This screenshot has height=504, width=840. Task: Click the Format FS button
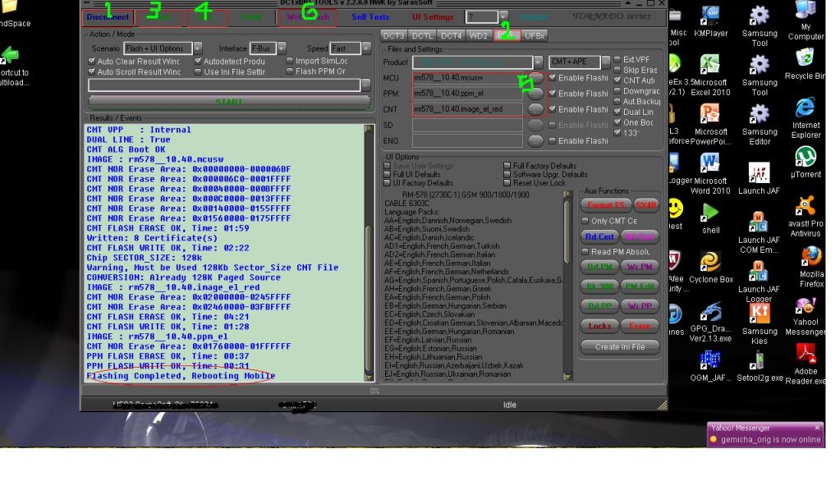[605, 205]
